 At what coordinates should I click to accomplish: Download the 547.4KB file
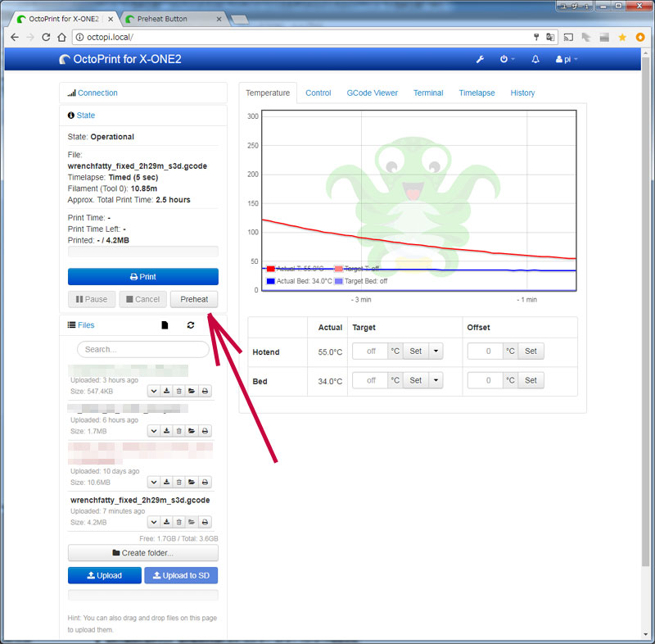(166, 391)
